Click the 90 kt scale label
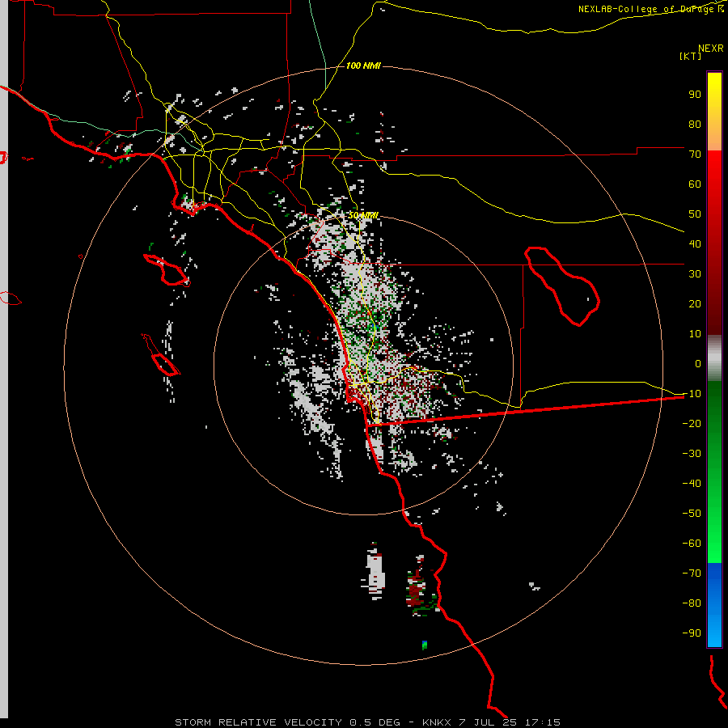Viewport: 728px width, 728px height. point(695,95)
